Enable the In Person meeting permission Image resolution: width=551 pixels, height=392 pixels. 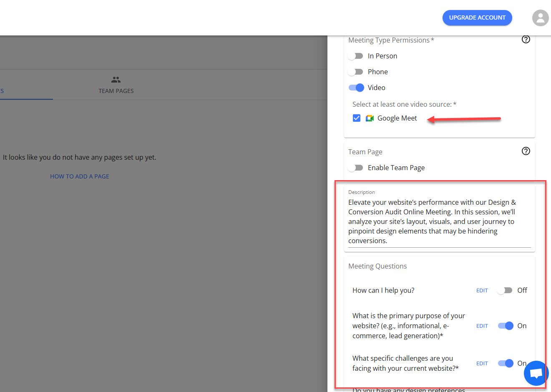pyautogui.click(x=355, y=55)
